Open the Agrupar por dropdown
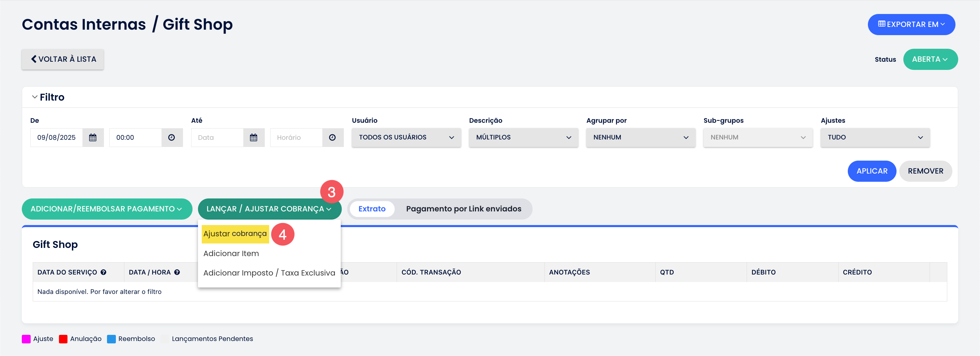The height and width of the screenshot is (356, 980). coord(640,137)
